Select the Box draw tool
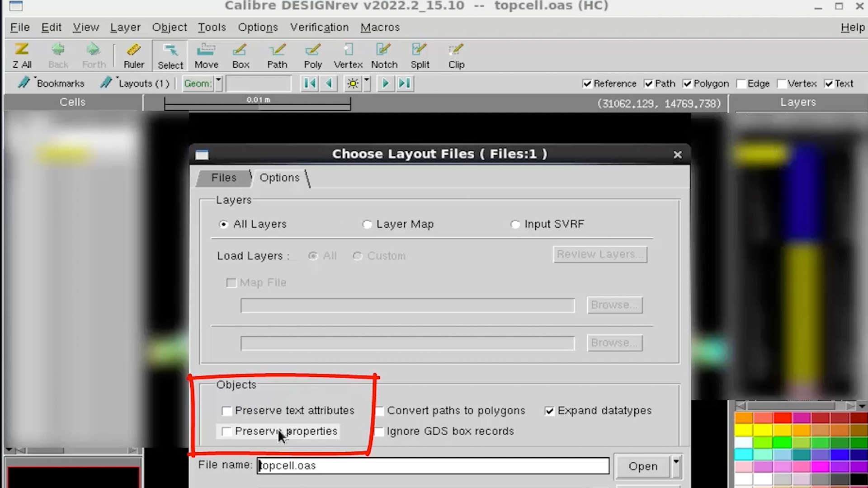This screenshot has height=488, width=868. [240, 55]
